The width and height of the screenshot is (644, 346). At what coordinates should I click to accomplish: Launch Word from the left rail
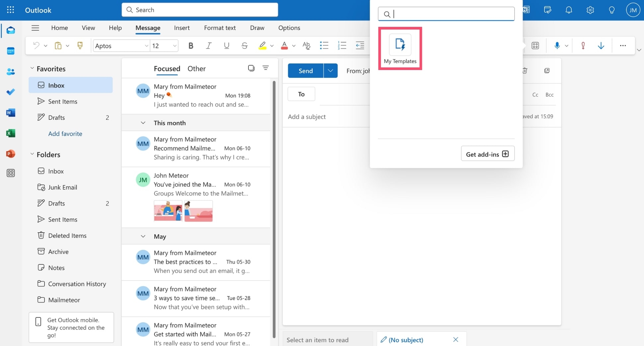[11, 113]
